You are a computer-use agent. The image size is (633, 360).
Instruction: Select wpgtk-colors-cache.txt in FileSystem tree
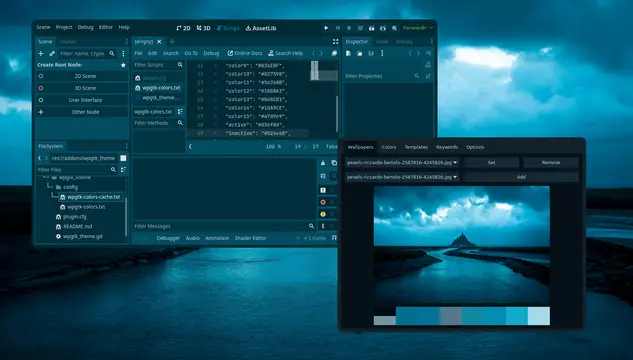point(90,197)
